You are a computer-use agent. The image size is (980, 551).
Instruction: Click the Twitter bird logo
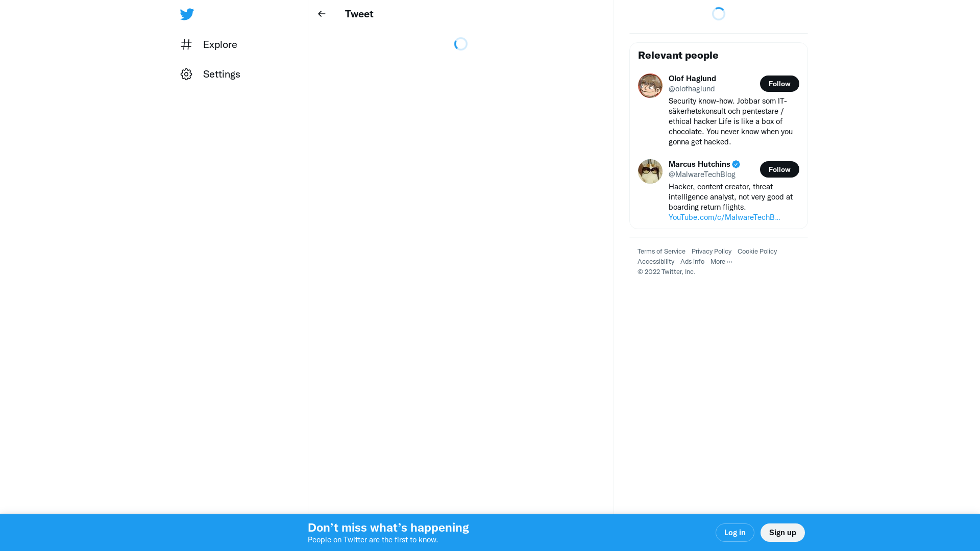187,14
